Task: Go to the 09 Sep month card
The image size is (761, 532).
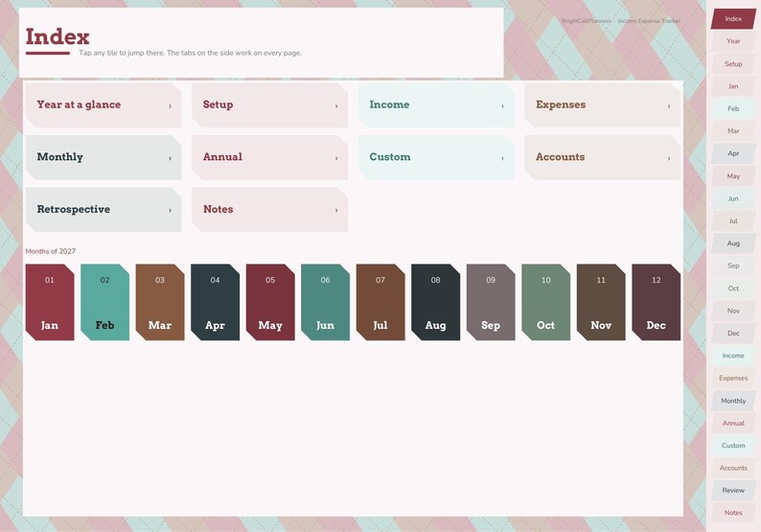Action: pos(491,302)
